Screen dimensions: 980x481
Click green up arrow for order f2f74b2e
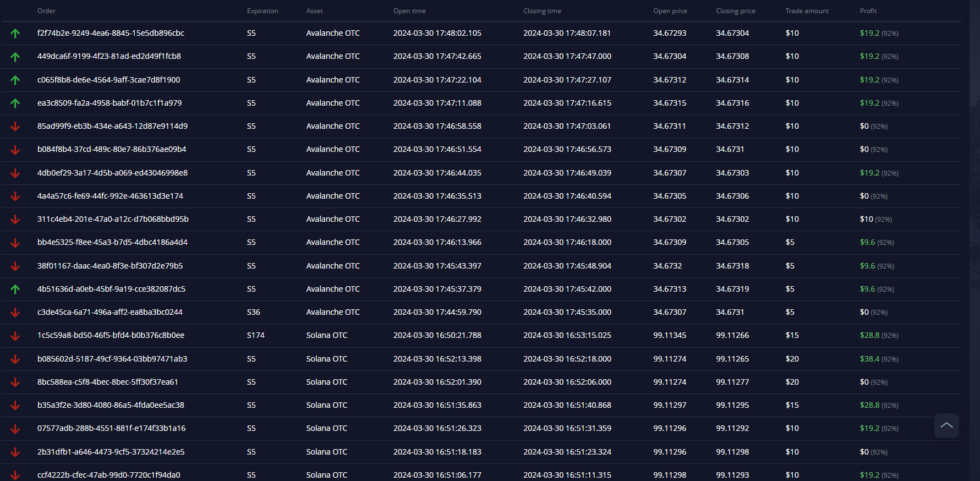(15, 34)
